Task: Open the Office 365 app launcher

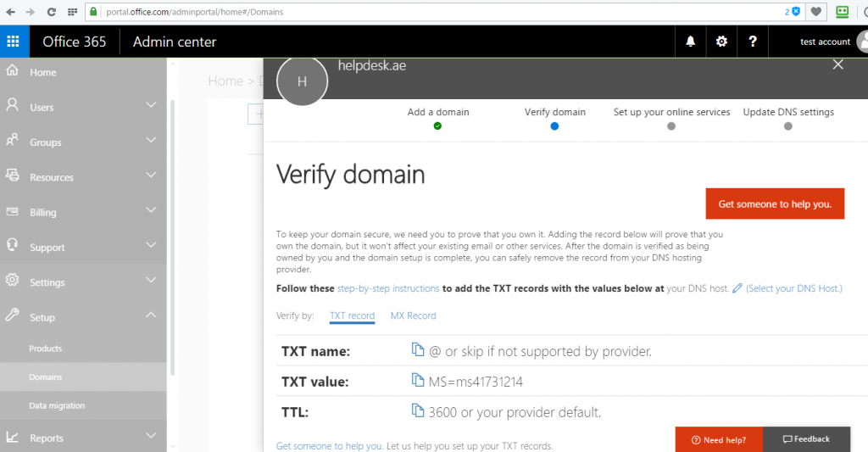Action: click(14, 41)
